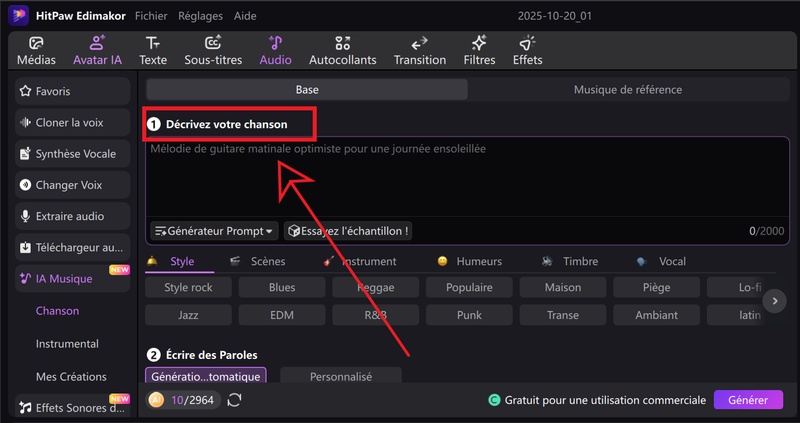Viewport: 800px width, 423px height.
Task: Switch lyrics mode to Personnalisé
Action: coord(340,377)
